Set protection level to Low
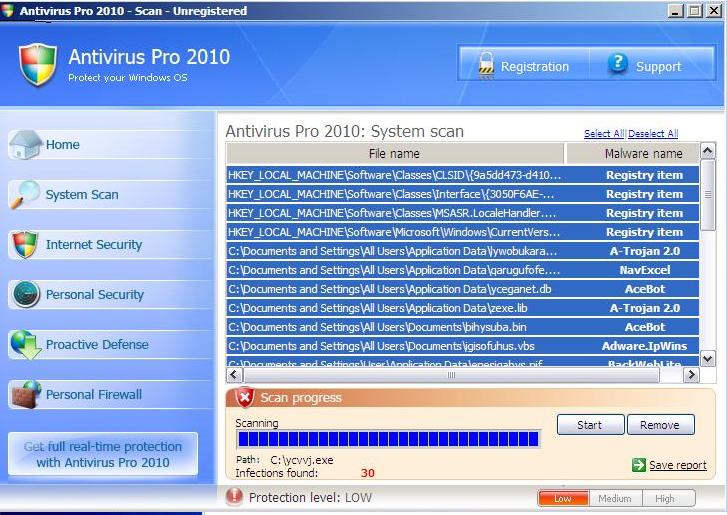The height and width of the screenshot is (515, 727). pos(563,498)
